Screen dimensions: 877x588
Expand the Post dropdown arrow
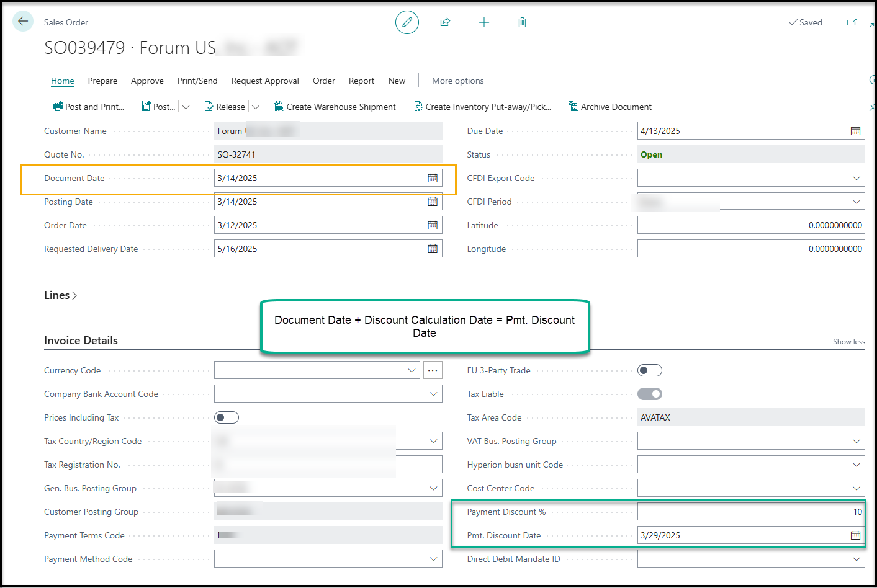click(186, 107)
